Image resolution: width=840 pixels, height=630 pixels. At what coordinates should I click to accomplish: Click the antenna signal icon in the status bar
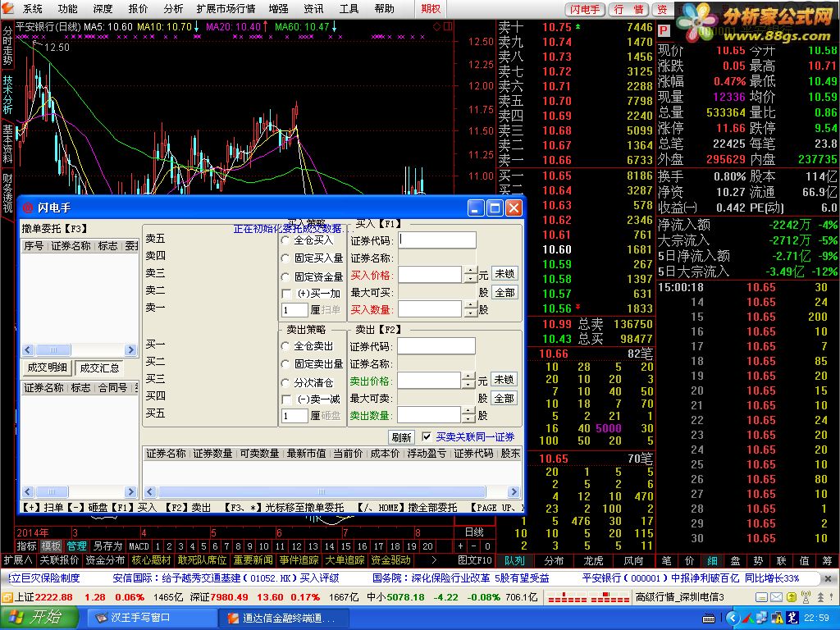click(806, 596)
